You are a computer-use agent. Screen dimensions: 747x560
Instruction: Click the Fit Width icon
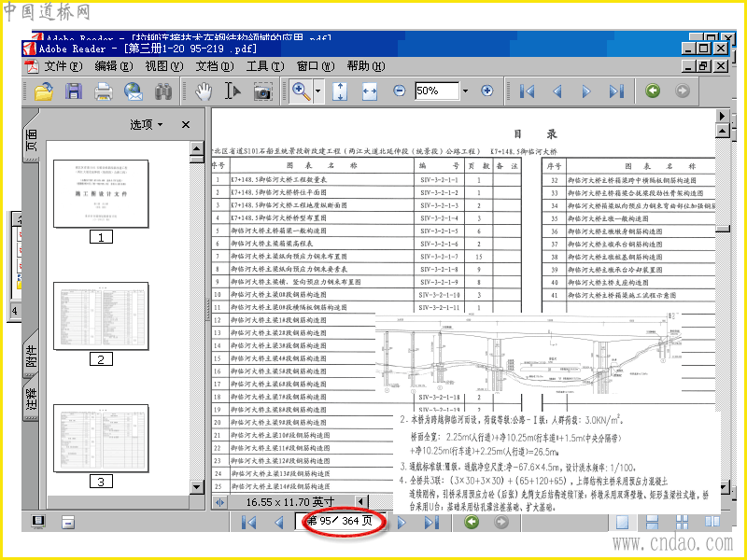(x=369, y=91)
